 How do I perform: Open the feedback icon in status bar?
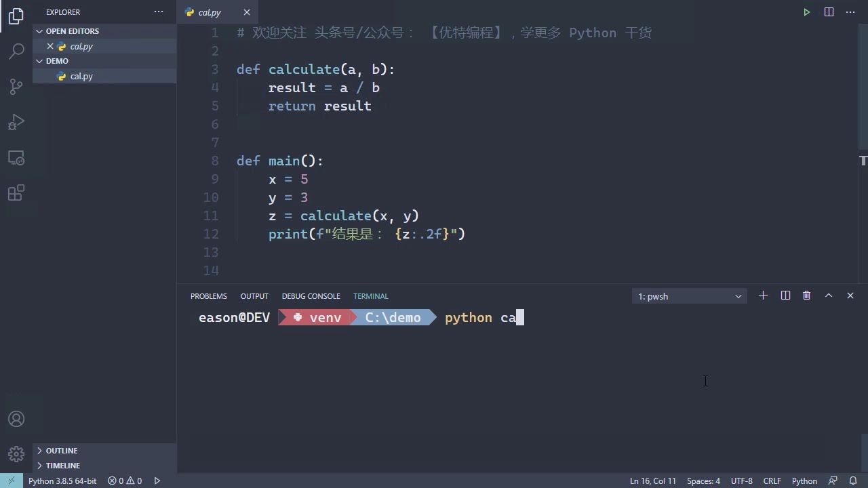coord(833,481)
